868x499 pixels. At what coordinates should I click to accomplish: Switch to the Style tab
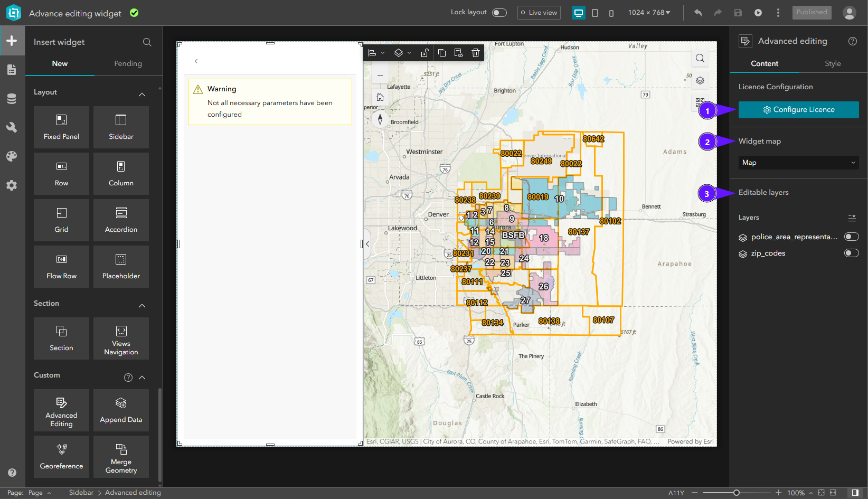[833, 63]
